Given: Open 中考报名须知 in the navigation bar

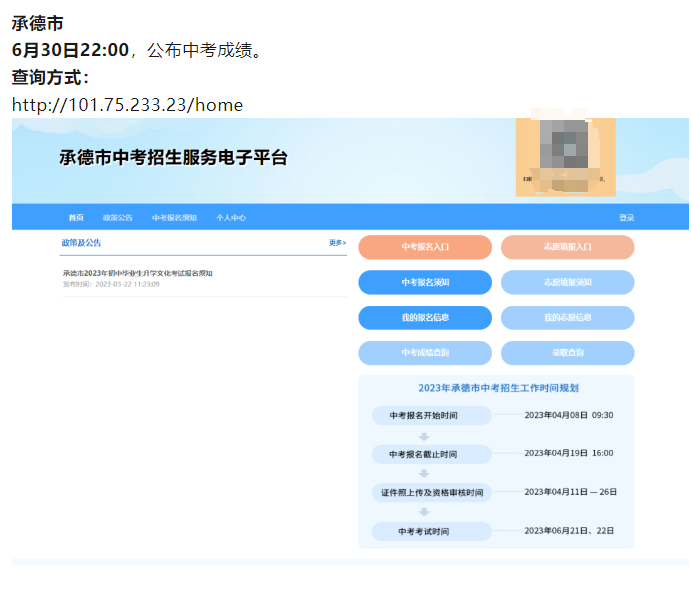Looking at the screenshot, I should click(174, 217).
